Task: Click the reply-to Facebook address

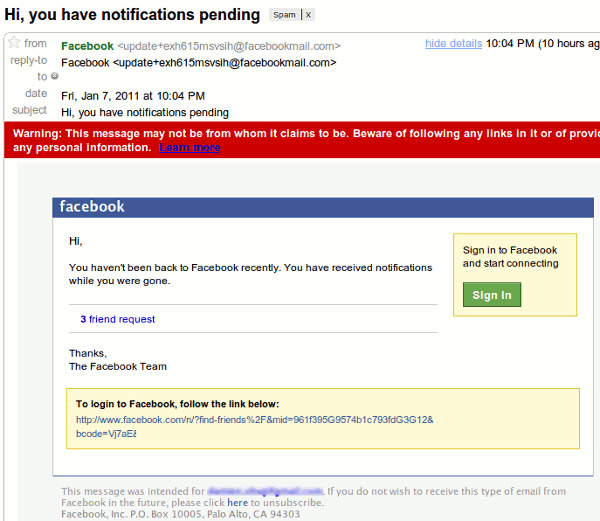Action: [x=198, y=62]
